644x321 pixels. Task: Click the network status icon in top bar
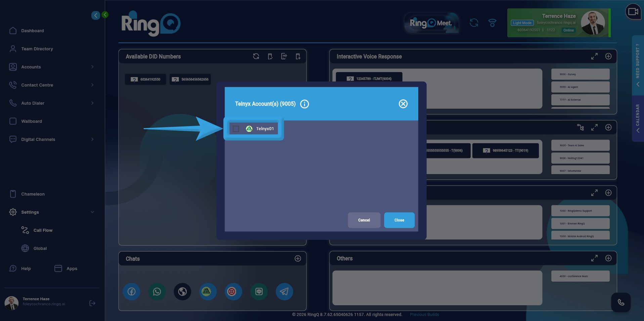492,23
